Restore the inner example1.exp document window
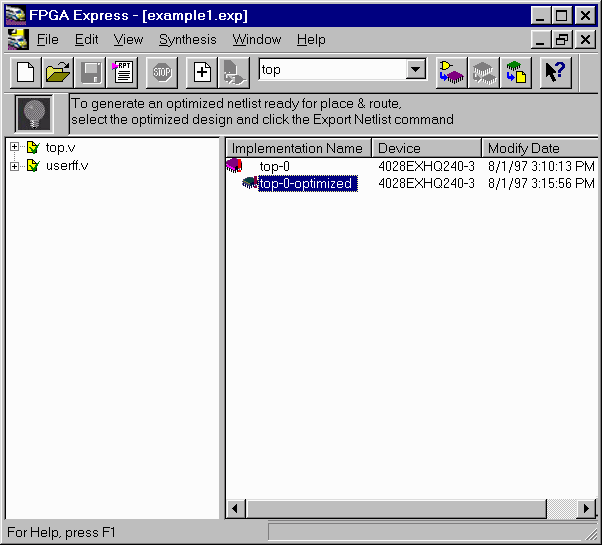The image size is (602, 545). point(562,39)
